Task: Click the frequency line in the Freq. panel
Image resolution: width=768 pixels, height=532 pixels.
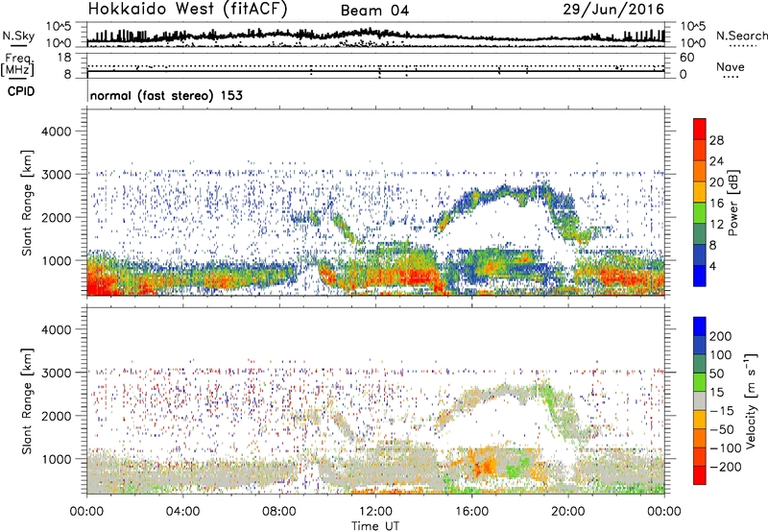Action: 375,71
